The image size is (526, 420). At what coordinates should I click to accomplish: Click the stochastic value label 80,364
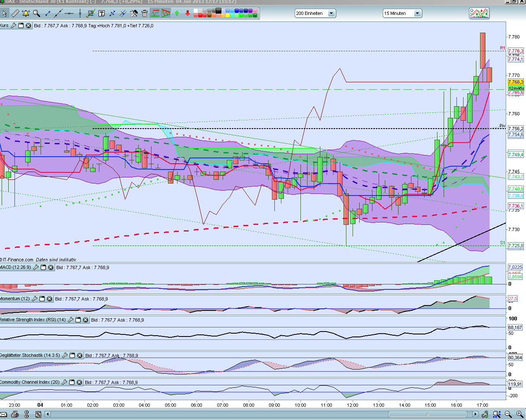pyautogui.click(x=515, y=358)
